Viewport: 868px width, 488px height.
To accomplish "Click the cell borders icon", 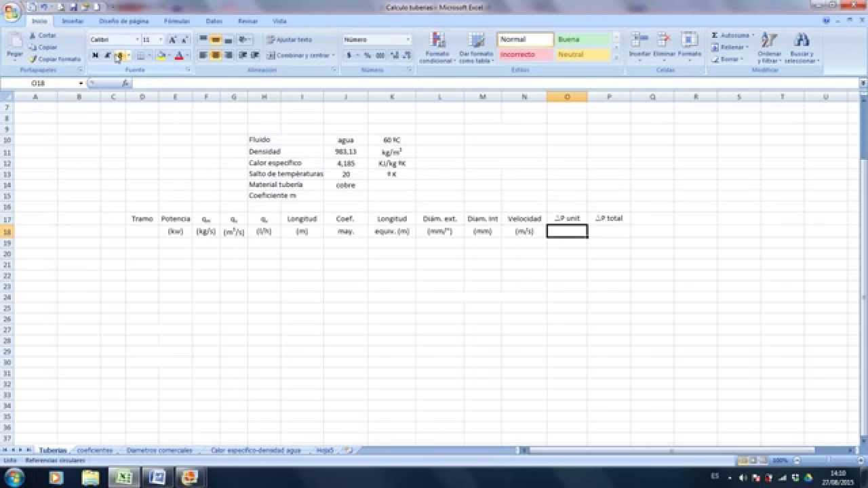I will pos(140,56).
